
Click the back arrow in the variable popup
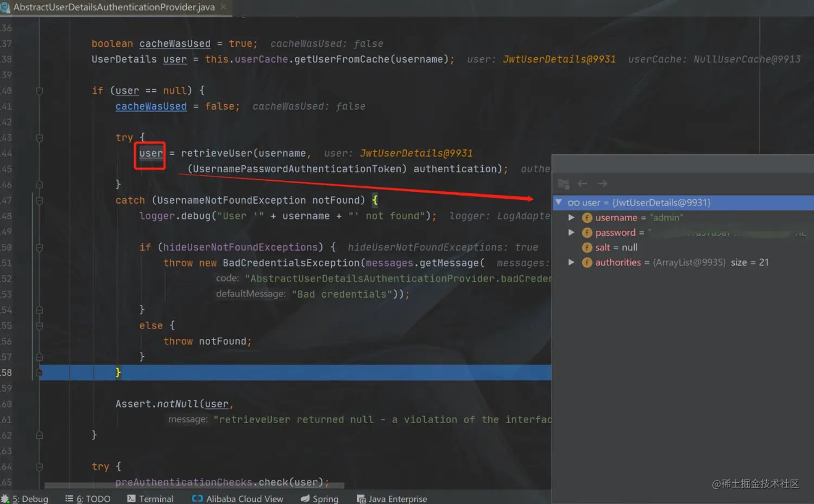pyautogui.click(x=583, y=184)
